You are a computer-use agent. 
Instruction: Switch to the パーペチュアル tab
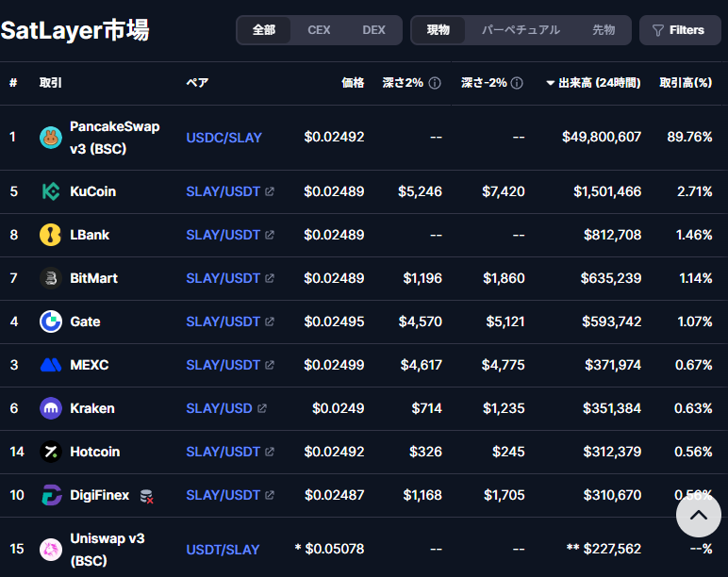pyautogui.click(x=521, y=30)
